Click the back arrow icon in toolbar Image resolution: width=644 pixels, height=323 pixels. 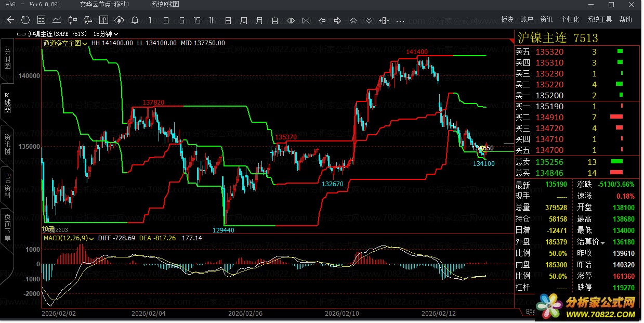(x=10, y=20)
